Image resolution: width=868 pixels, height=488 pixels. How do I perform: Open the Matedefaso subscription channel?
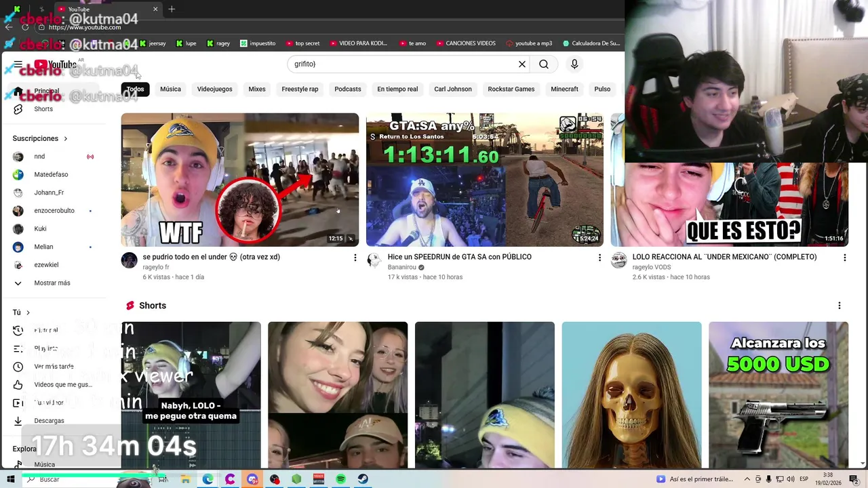[x=54, y=174]
